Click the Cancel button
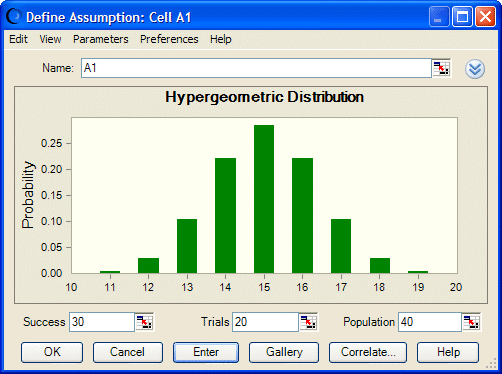This screenshot has width=502, height=374. [128, 352]
